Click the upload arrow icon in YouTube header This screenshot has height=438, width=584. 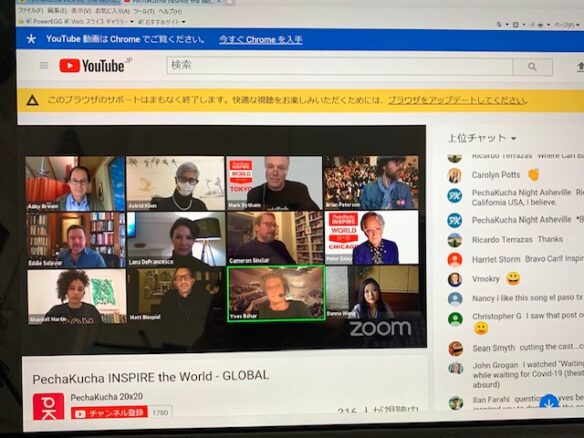580,67
